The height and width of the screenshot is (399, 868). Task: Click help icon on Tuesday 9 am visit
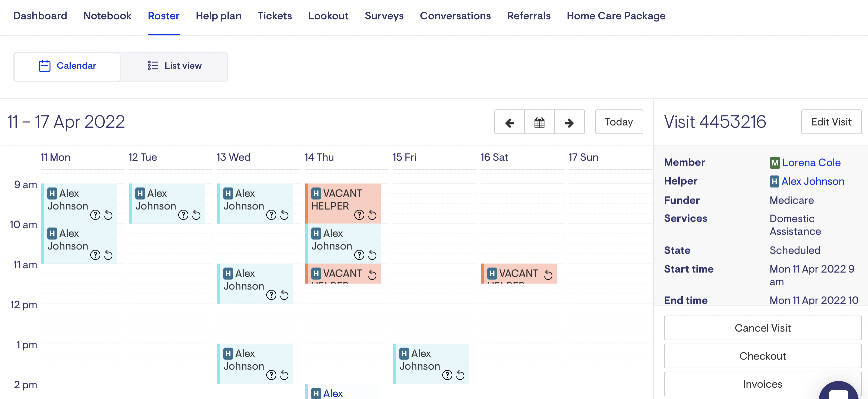(x=183, y=215)
